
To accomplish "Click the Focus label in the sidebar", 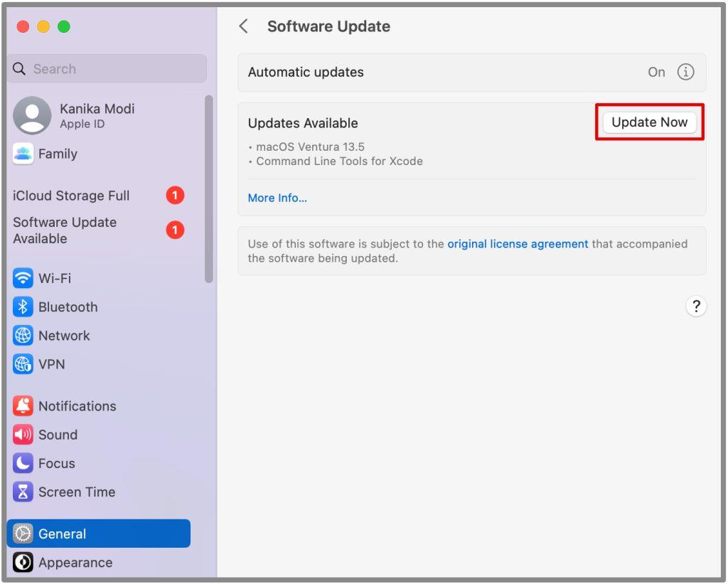I will [x=57, y=463].
